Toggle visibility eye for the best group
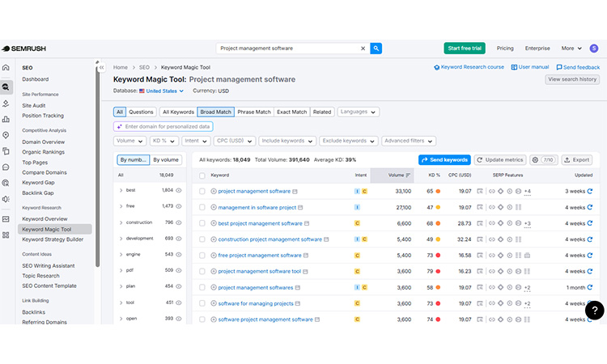This screenshot has height=364, width=607. (179, 190)
